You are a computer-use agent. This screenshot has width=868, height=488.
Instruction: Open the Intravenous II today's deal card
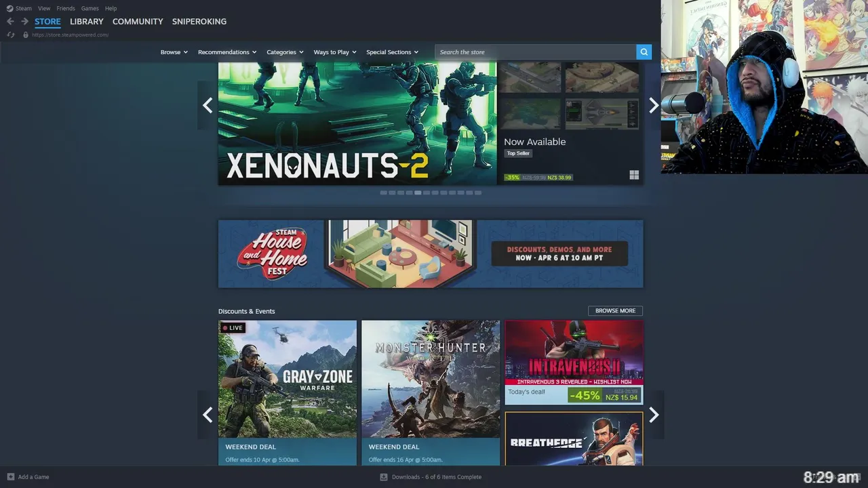[574, 363]
